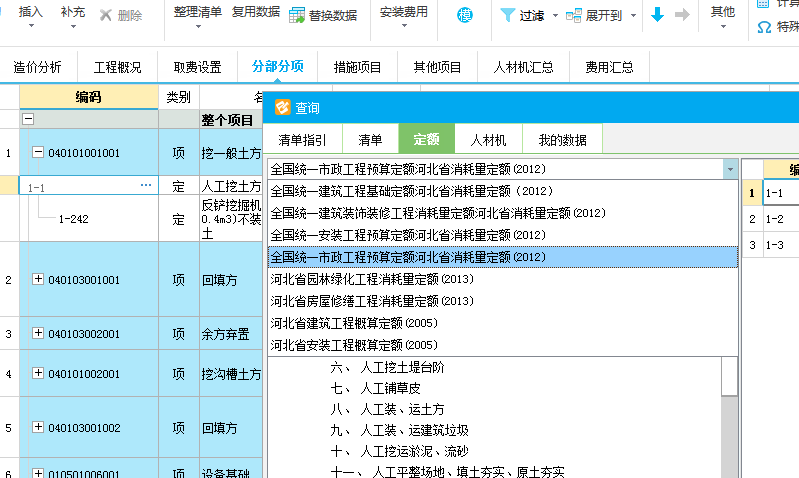Choose 全国统一安装工程预算定额 option

point(503,235)
